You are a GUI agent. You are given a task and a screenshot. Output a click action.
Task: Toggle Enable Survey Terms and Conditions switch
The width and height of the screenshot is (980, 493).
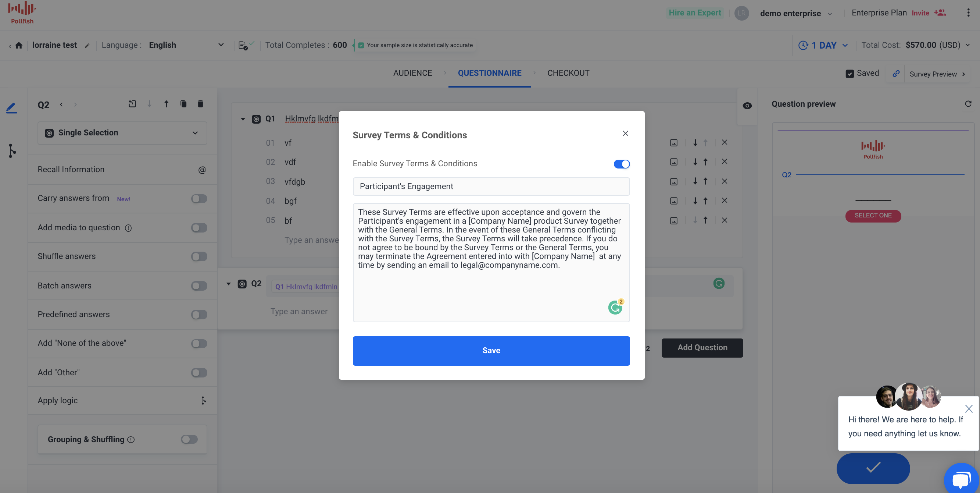point(621,164)
